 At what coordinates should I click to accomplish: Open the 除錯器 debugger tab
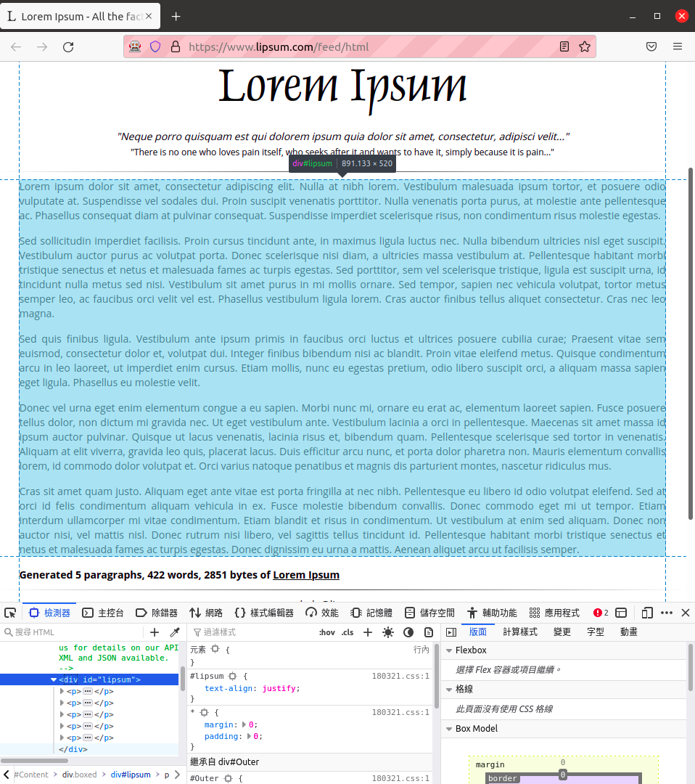click(157, 613)
